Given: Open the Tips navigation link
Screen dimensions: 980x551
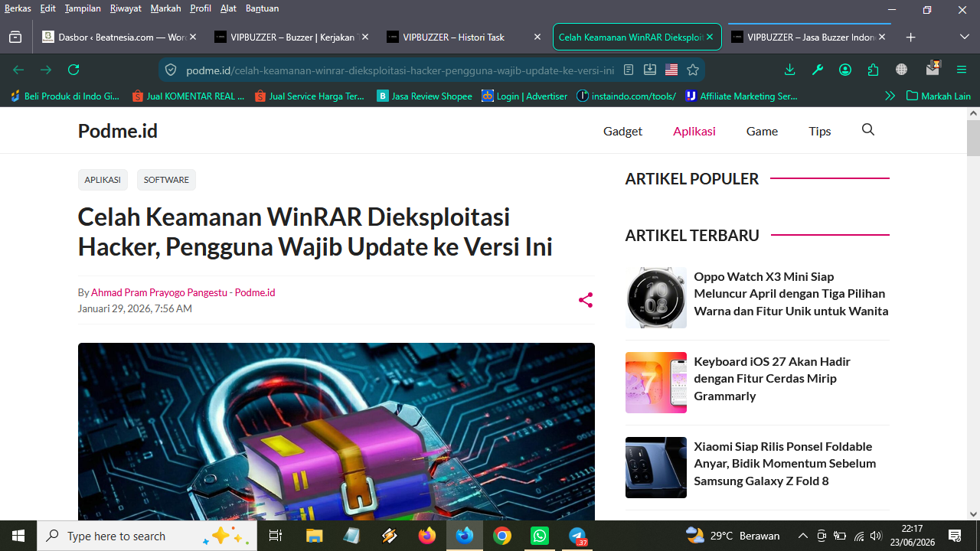Looking at the screenshot, I should coord(820,131).
